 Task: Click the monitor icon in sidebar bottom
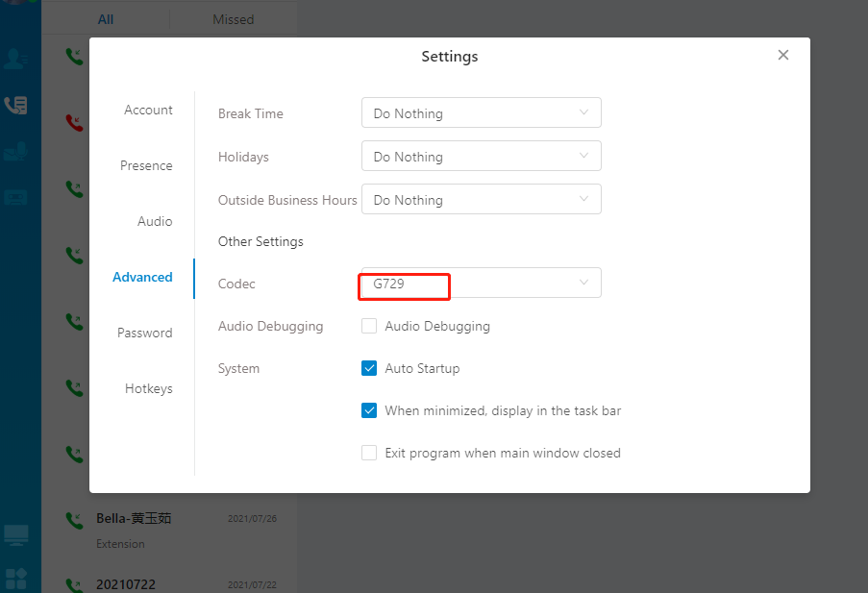tap(16, 535)
